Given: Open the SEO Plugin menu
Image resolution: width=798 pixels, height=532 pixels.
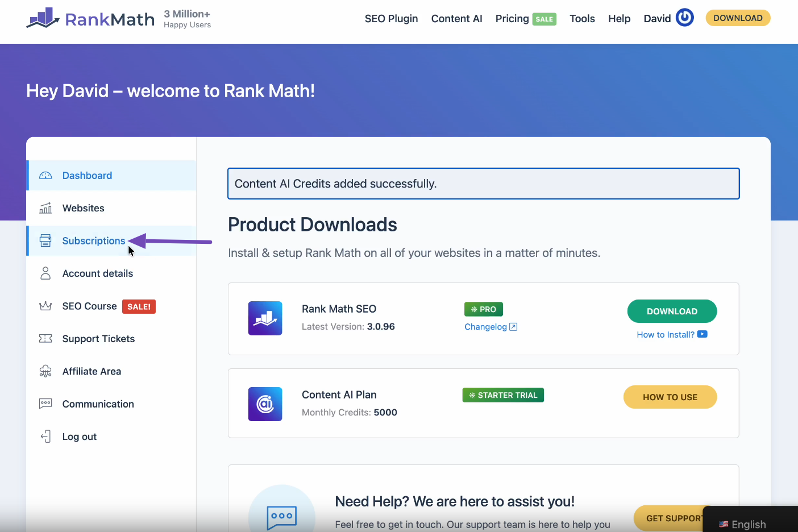Looking at the screenshot, I should click(x=391, y=19).
